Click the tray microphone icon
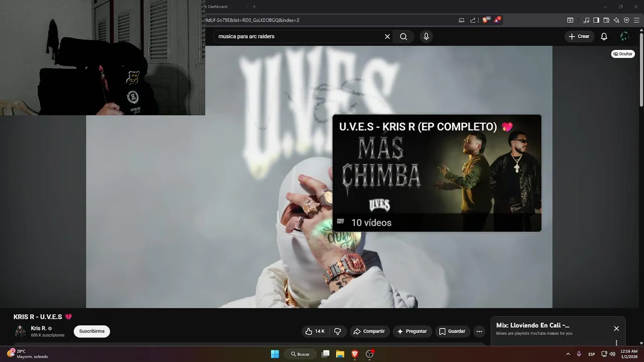This screenshot has width=644, height=362. tap(579, 354)
